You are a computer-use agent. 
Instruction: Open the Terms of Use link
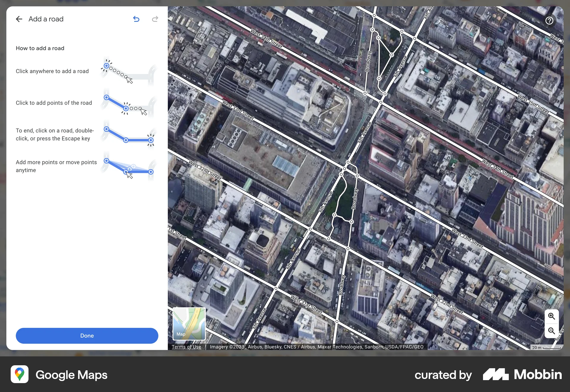click(186, 347)
